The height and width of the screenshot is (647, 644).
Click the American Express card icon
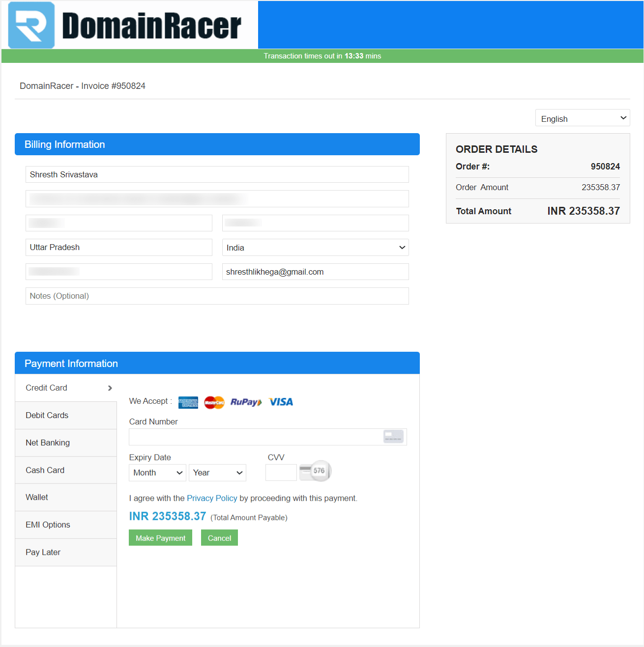(188, 402)
